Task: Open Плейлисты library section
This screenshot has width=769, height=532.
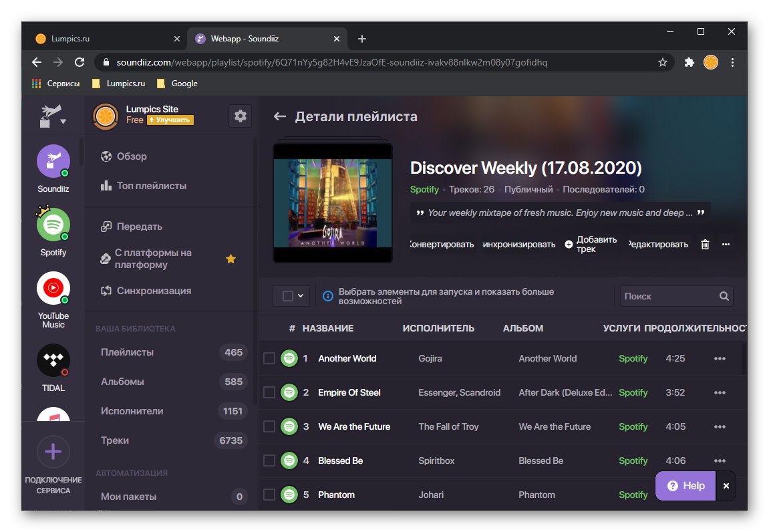Action: coord(172,352)
